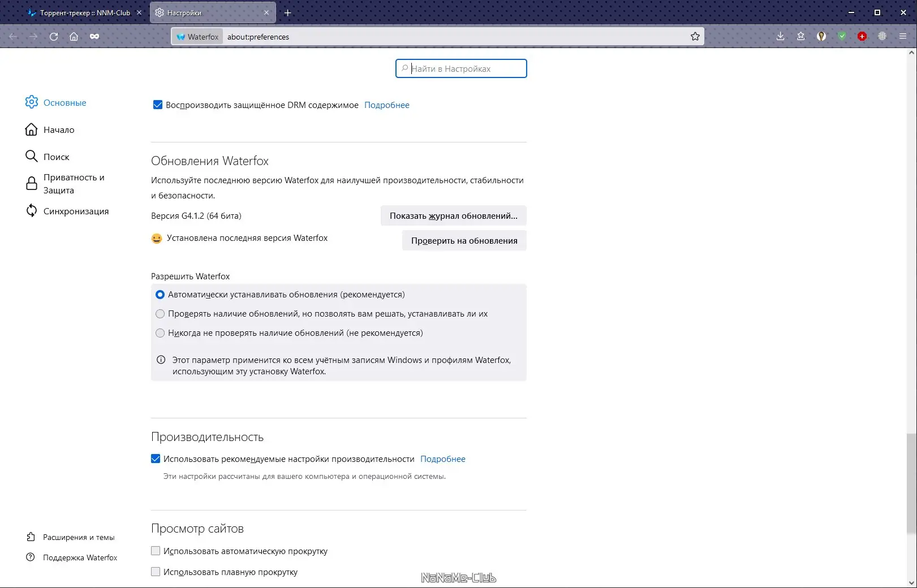Open the Waterfox hamburger menu
917x588 pixels.
903,37
